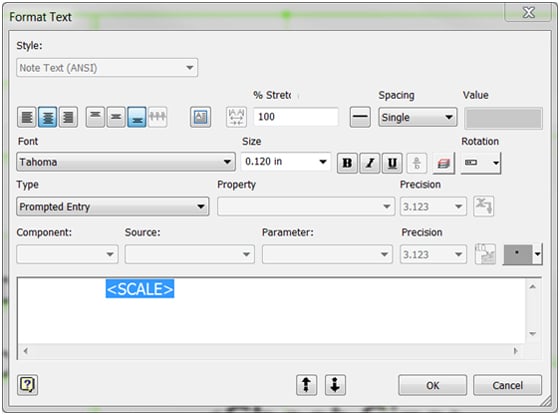Click the % Stretch input field
Image resolution: width=560 pixels, height=415 pixels.
click(296, 117)
